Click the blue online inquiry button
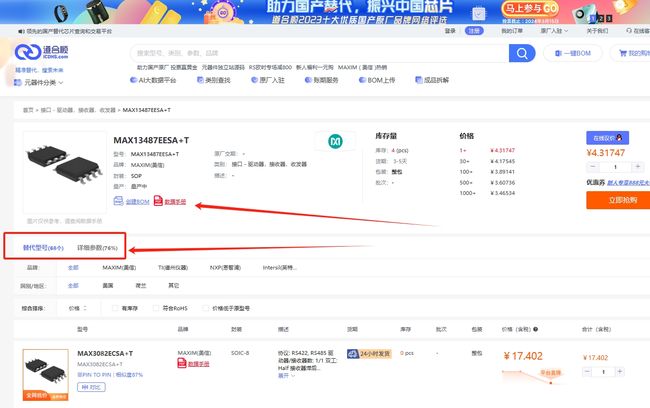Viewport: 650px width, 408px height. pyautogui.click(x=607, y=138)
